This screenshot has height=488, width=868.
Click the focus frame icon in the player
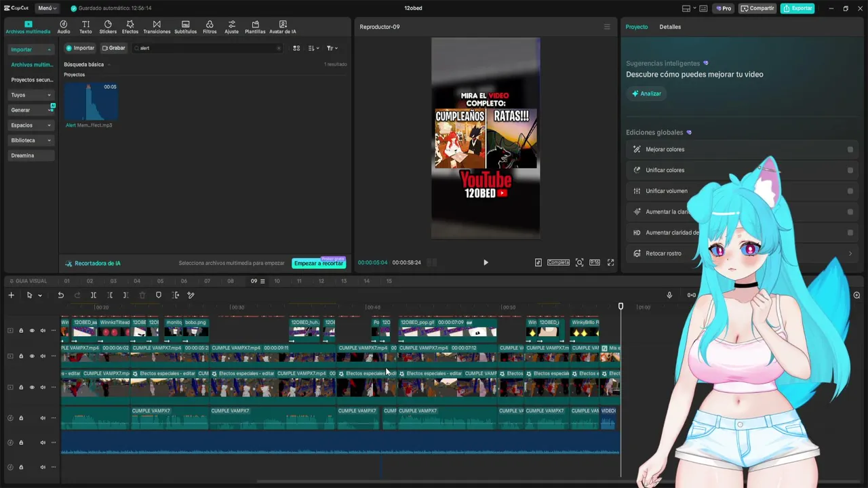coord(579,262)
